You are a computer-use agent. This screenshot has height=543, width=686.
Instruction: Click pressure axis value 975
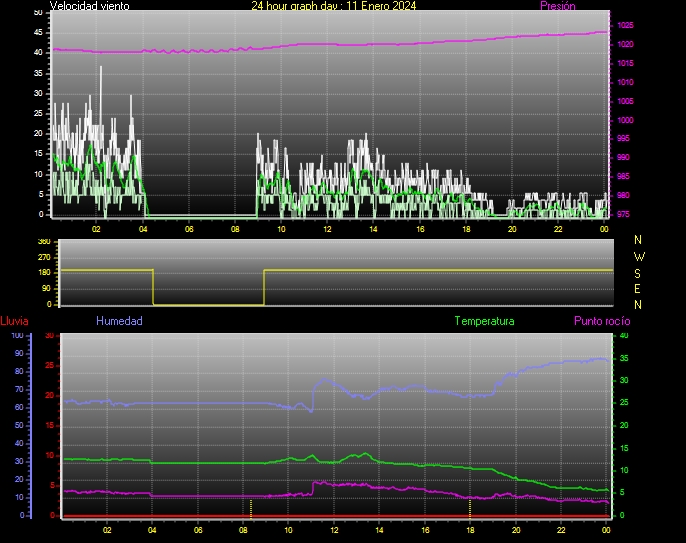pos(623,214)
